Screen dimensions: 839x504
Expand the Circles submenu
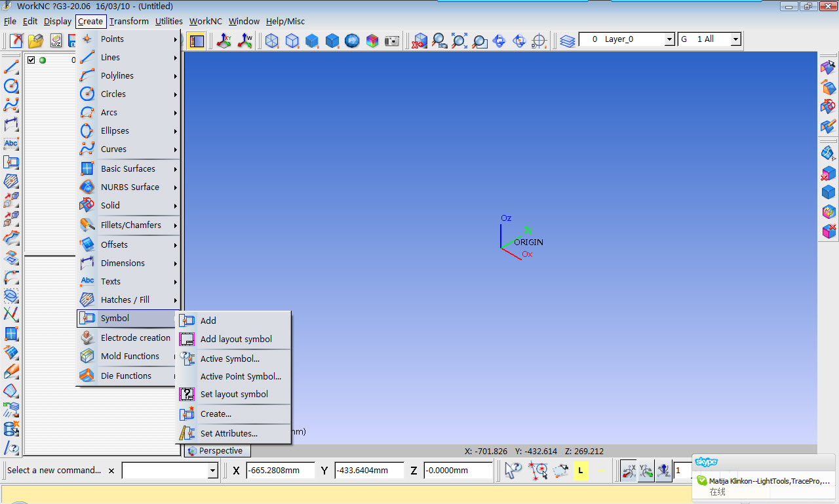click(128, 94)
